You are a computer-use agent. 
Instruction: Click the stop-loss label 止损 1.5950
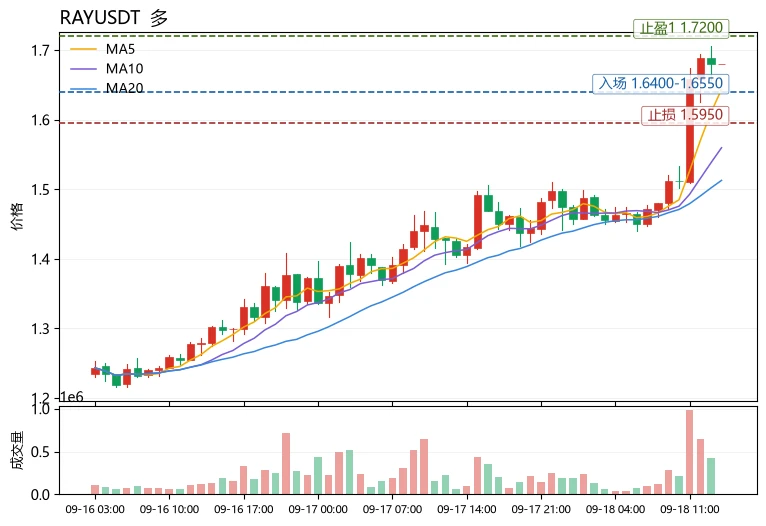pyautogui.click(x=685, y=115)
